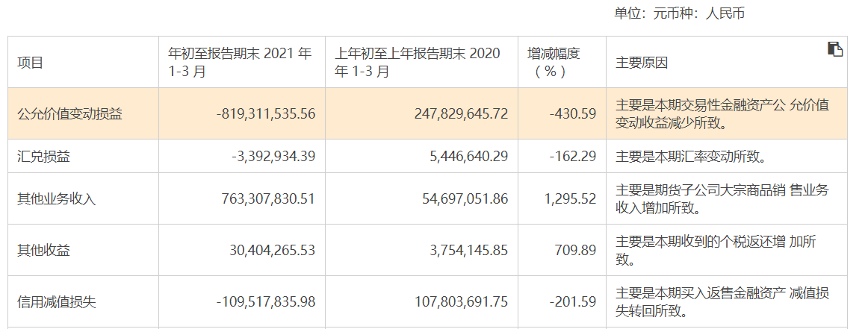Select the 公允价值变动损益 row label
The image size is (868, 329).
[x=69, y=114]
